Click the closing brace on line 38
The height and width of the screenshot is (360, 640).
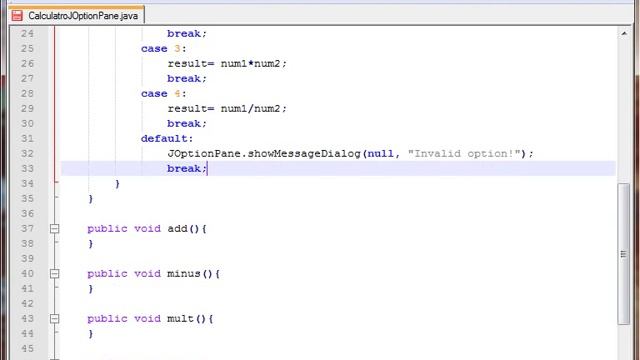91,244
